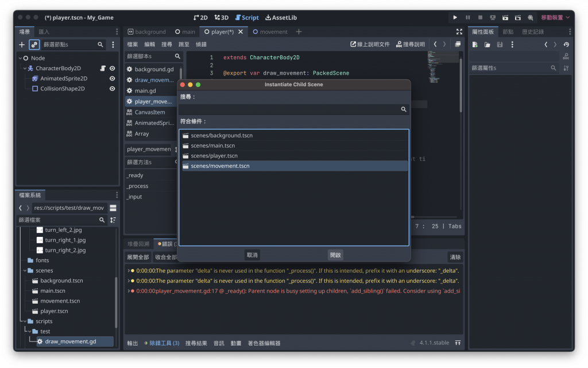588x368 pixels.
Task: Open the background scene tab
Action: pos(146,32)
